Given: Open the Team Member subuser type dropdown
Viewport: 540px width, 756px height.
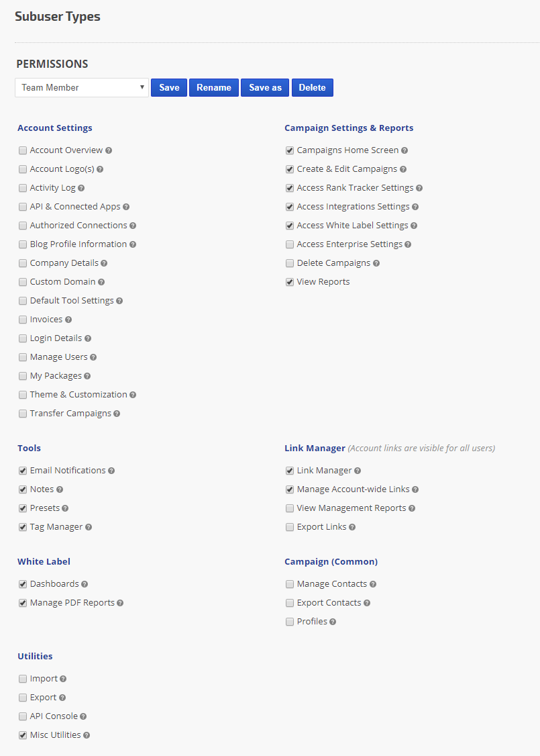Looking at the screenshot, I should point(82,88).
